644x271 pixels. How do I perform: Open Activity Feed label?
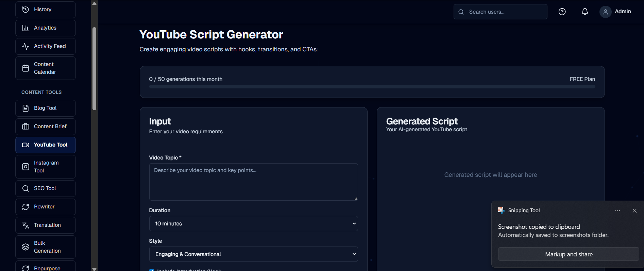coord(50,46)
